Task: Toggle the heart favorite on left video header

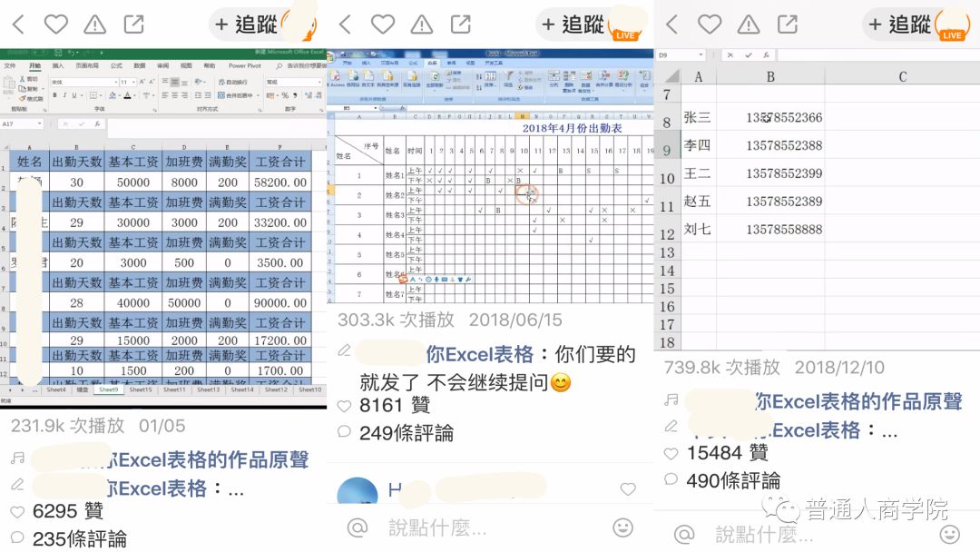Action: point(56,25)
